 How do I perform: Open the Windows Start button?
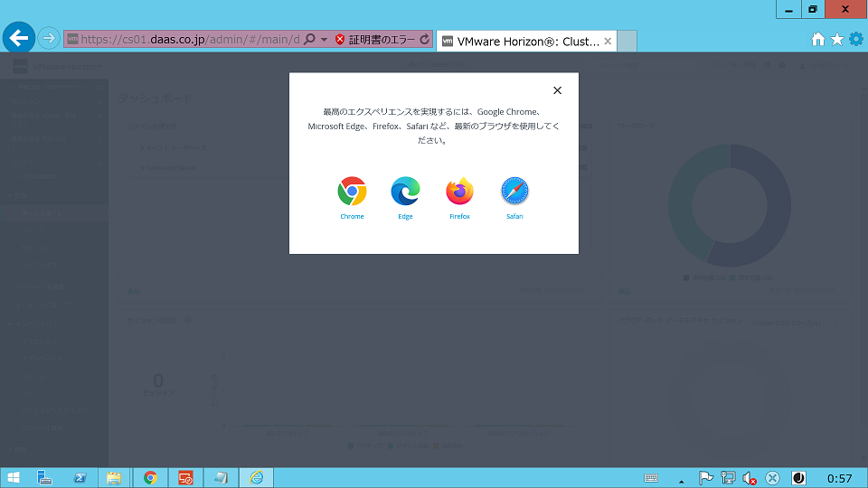[x=14, y=477]
